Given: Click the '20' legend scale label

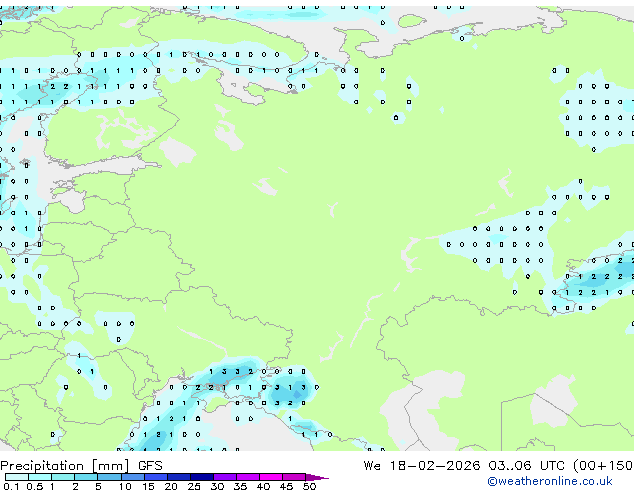Looking at the screenshot, I should [x=171, y=486].
